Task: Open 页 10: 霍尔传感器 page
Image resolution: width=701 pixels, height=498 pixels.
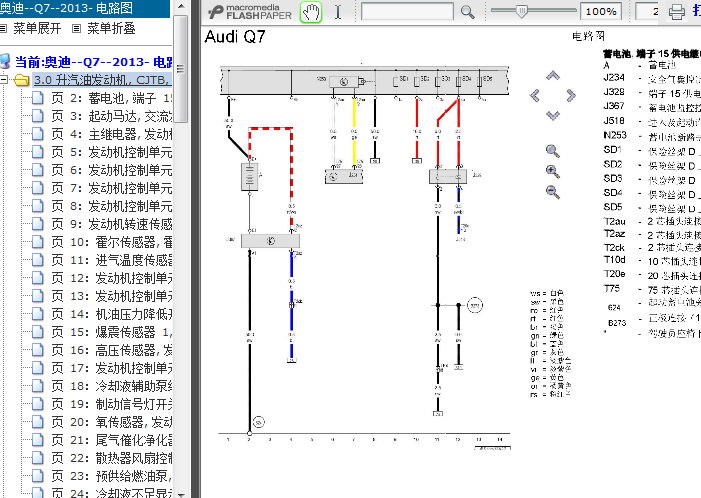Action: coord(112,242)
